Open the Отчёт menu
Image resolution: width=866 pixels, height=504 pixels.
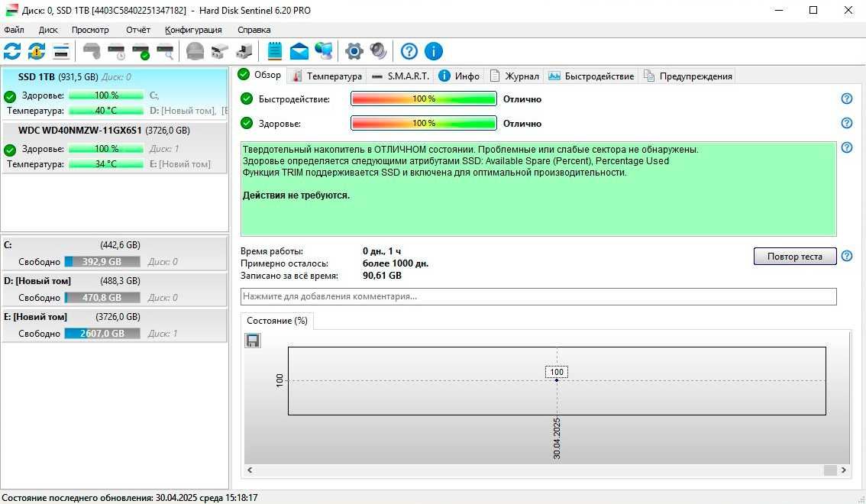[x=138, y=30]
